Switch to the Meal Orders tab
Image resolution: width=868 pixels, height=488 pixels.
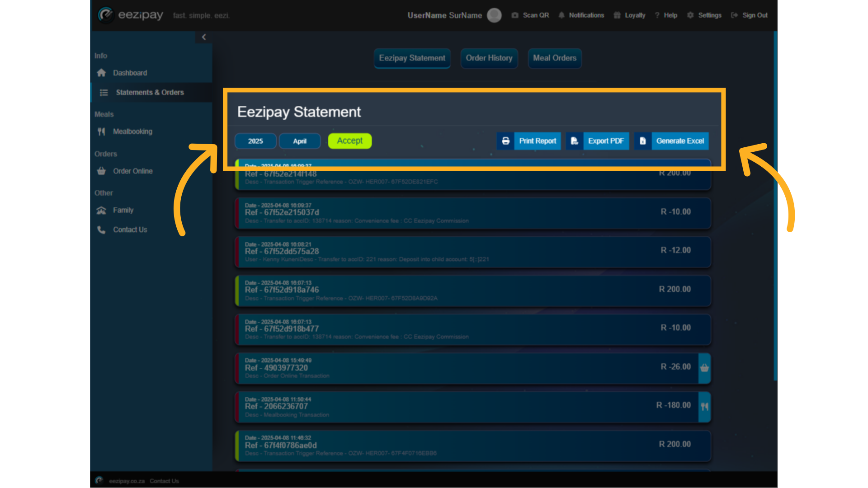click(555, 58)
